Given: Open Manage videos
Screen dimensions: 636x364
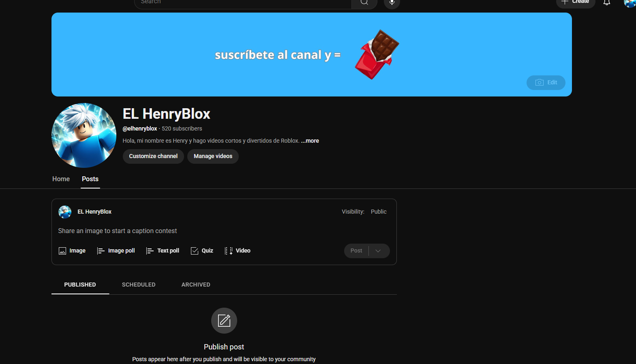Looking at the screenshot, I should pyautogui.click(x=213, y=156).
